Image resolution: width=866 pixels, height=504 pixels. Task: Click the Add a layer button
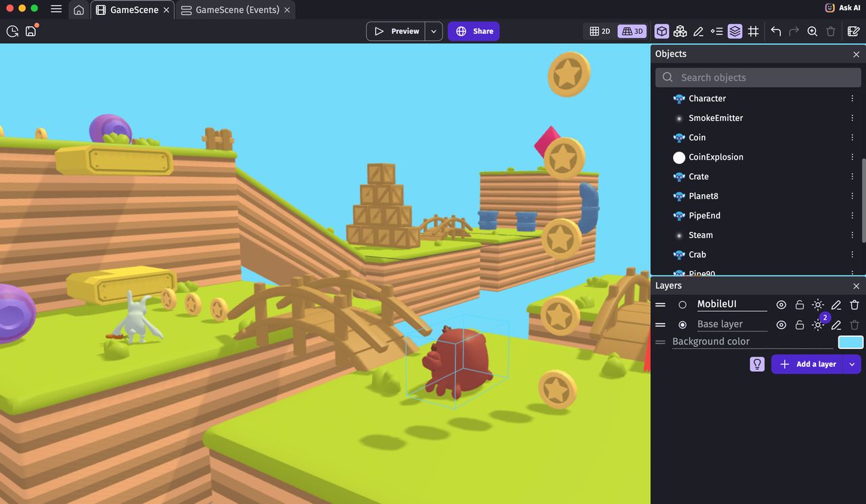pos(808,364)
